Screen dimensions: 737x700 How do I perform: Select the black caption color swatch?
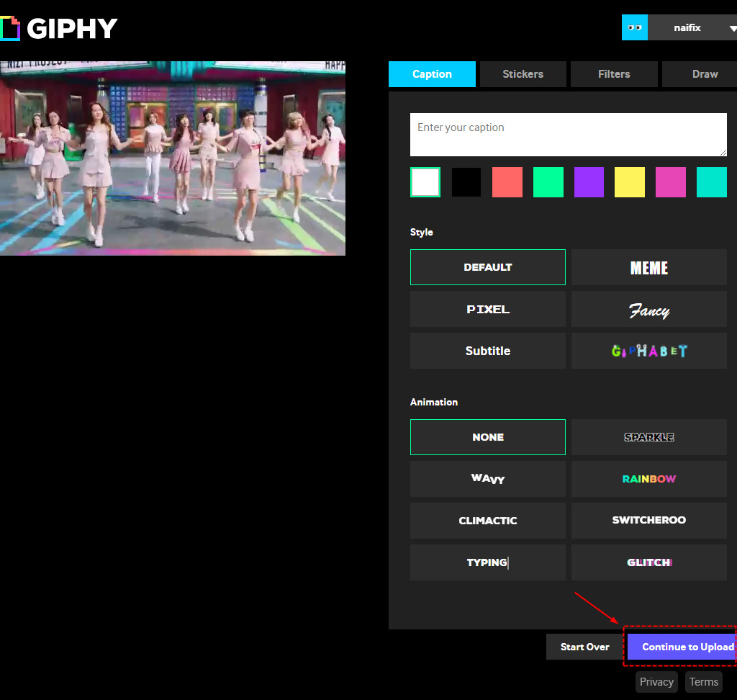click(466, 182)
